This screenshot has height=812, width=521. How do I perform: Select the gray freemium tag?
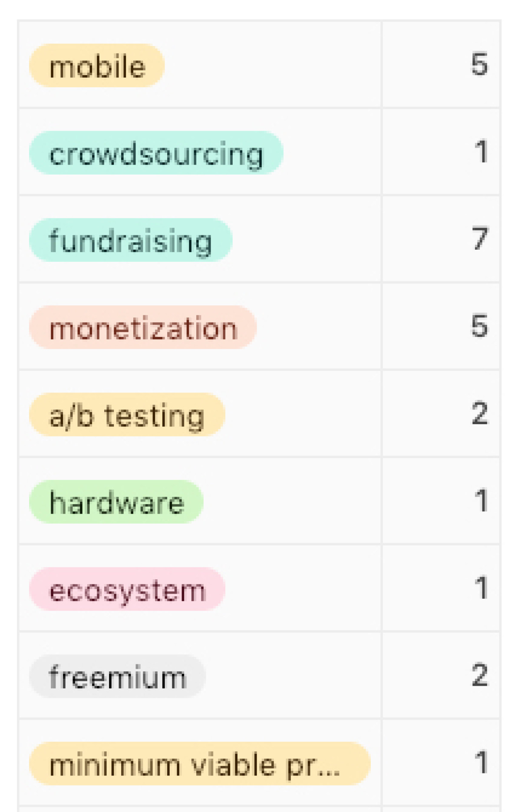pyautogui.click(x=117, y=677)
